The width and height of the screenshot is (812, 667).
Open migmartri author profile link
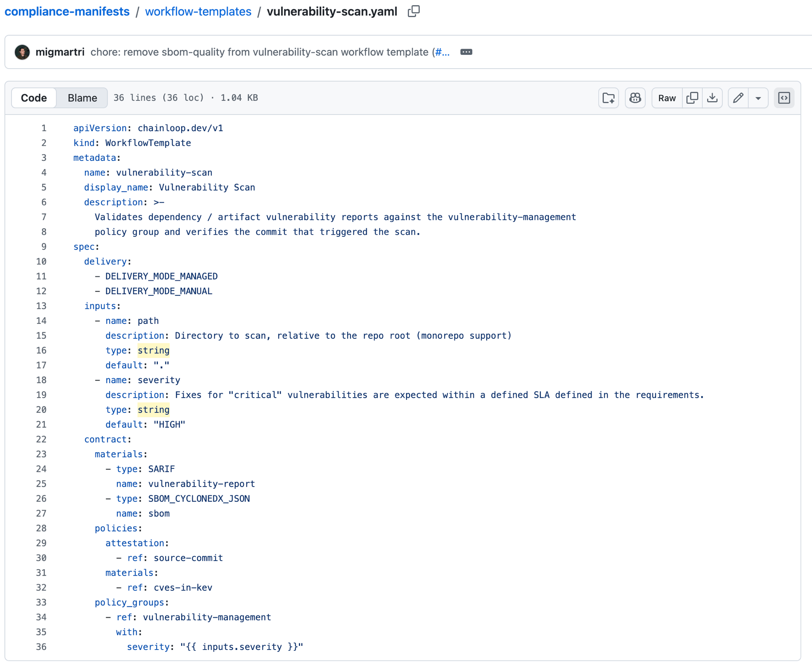click(60, 52)
